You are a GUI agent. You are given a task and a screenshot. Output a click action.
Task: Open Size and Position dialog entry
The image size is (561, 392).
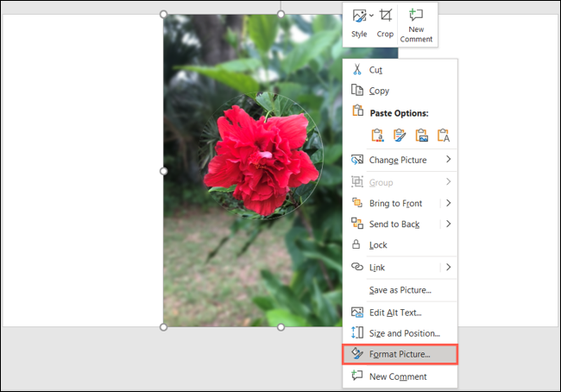tap(404, 333)
